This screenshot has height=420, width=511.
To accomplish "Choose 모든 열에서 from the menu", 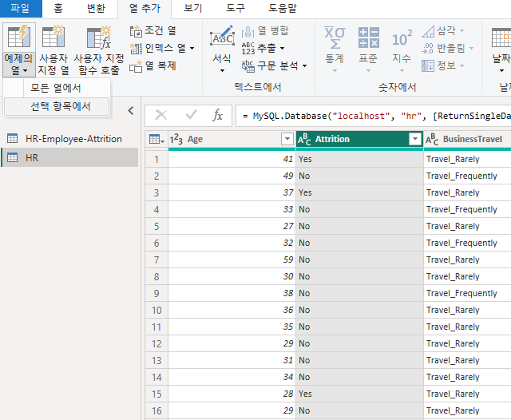I will point(56,88).
